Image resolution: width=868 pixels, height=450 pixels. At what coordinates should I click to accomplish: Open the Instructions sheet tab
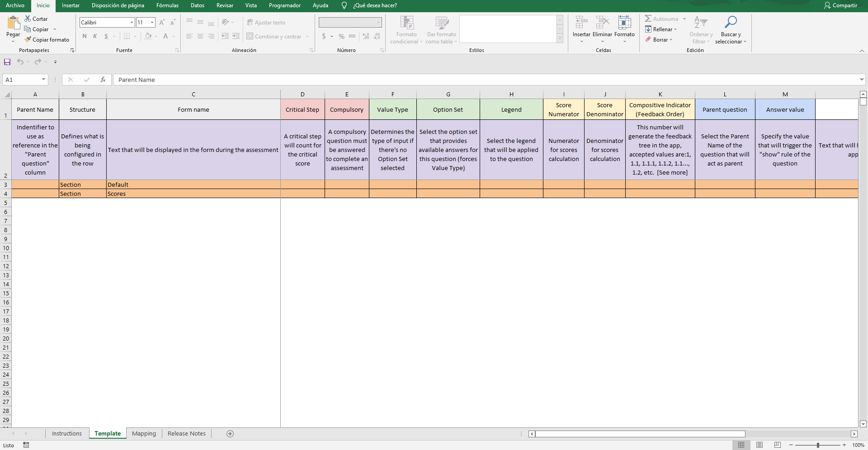click(67, 433)
